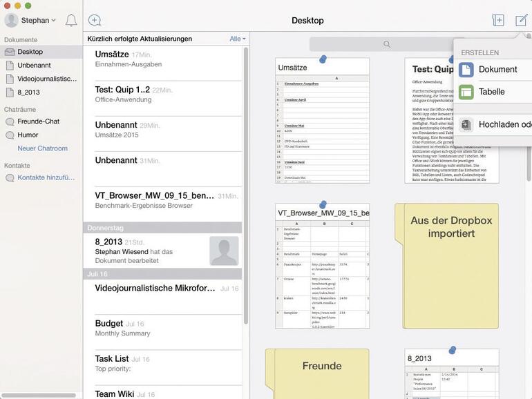Open Unbenannt entry with Umsätze 2015

point(163,133)
